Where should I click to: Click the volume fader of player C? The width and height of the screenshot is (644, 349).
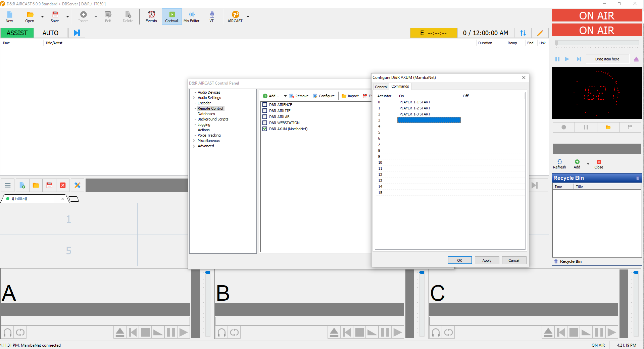coord(636,272)
